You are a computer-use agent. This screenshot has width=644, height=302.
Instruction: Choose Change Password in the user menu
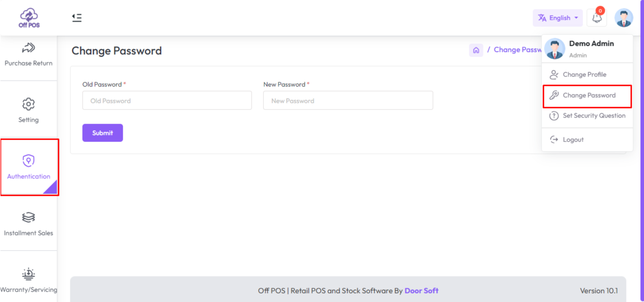pyautogui.click(x=589, y=95)
